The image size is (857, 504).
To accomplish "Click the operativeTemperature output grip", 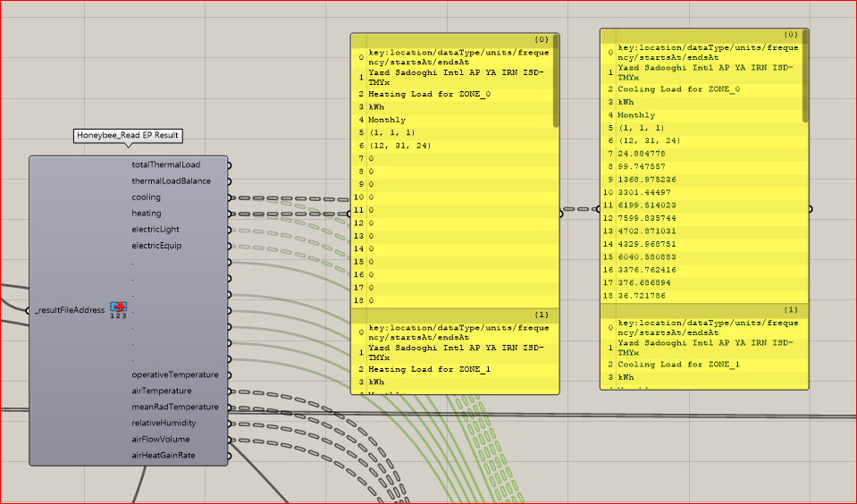I will (229, 375).
